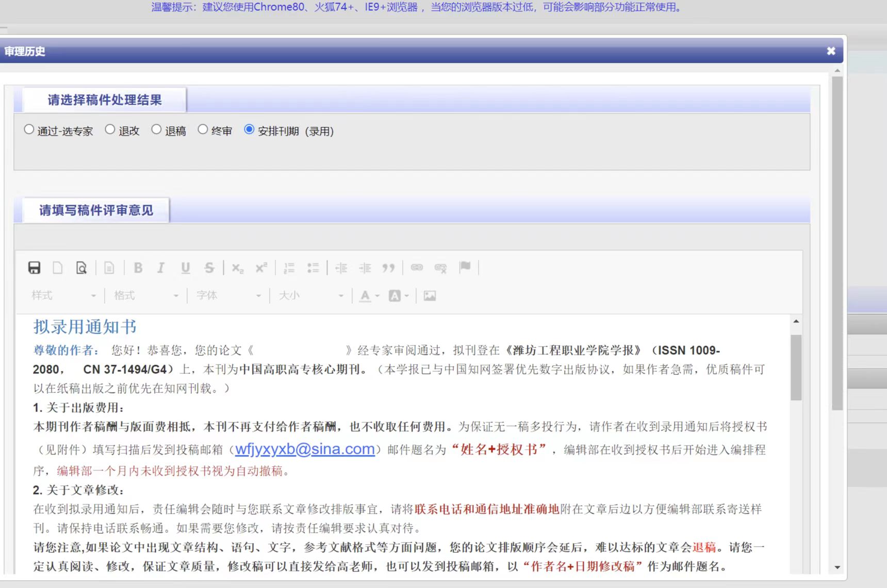This screenshot has height=588, width=887.
Task: Choose the 退稿 radio button
Action: (156, 129)
